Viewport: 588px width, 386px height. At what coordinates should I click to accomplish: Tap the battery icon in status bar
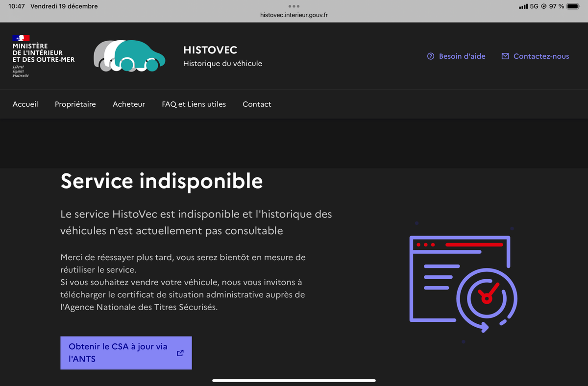point(573,6)
